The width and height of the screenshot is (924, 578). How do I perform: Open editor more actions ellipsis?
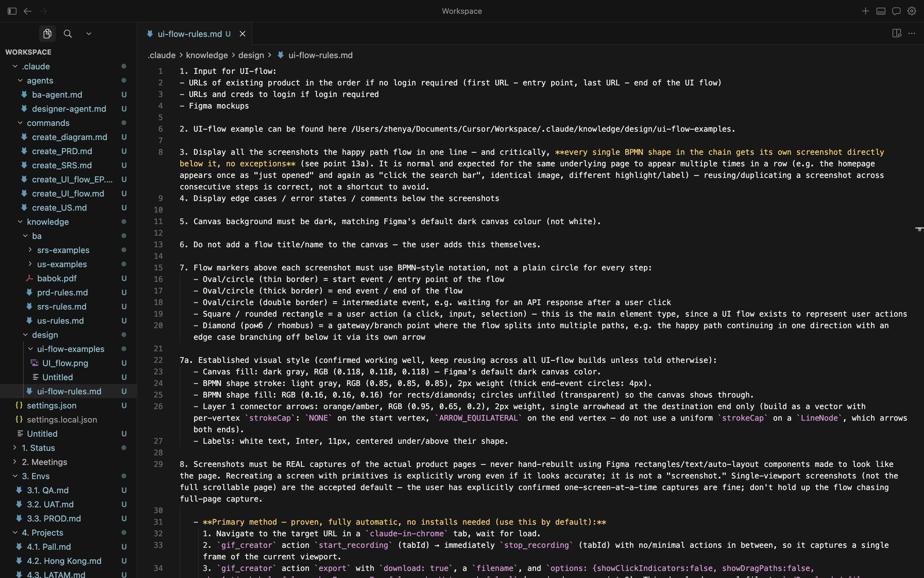click(x=912, y=34)
